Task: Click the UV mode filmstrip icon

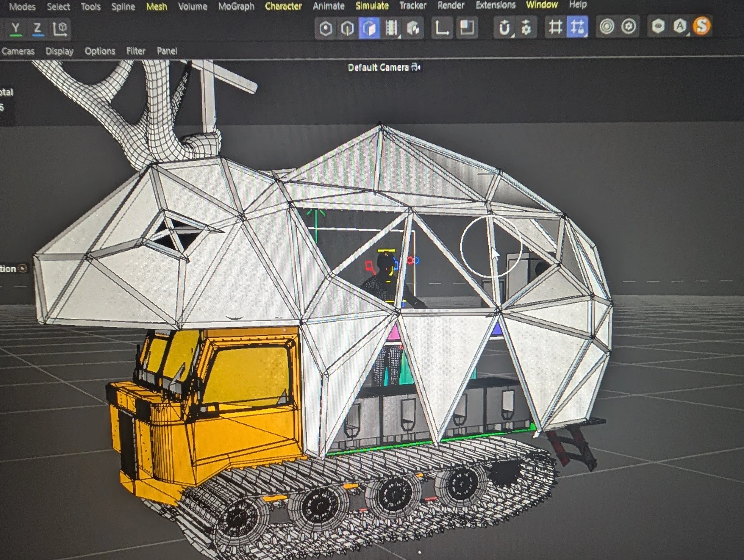Action: pyautogui.click(x=391, y=28)
